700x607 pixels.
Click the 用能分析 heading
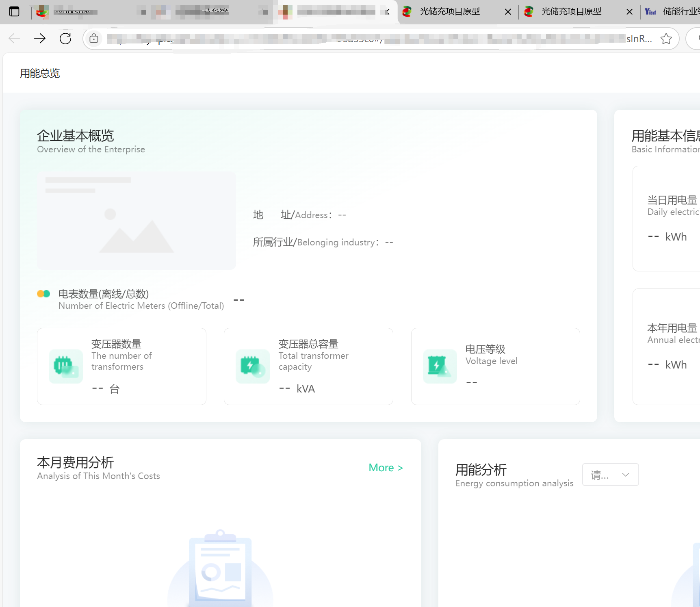[481, 470]
